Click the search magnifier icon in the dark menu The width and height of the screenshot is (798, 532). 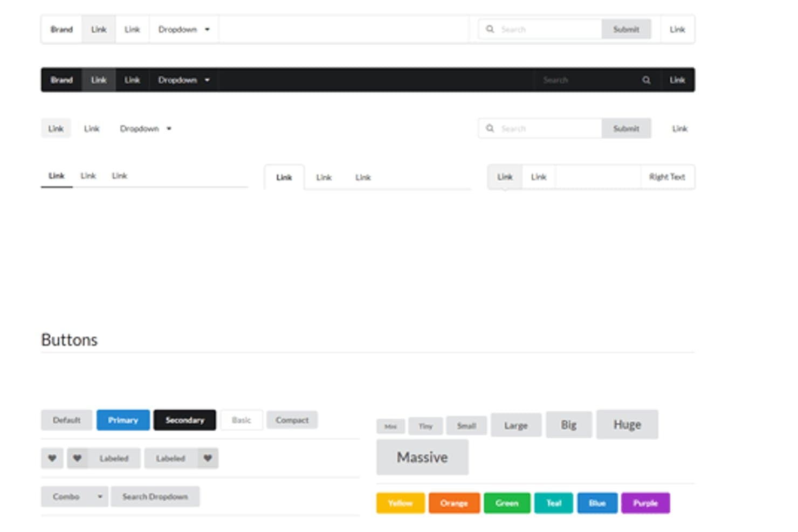click(646, 80)
